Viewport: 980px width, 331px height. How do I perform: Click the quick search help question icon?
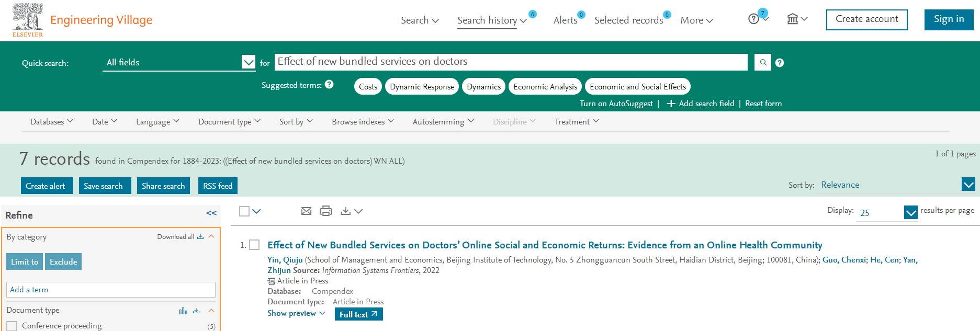pos(780,63)
